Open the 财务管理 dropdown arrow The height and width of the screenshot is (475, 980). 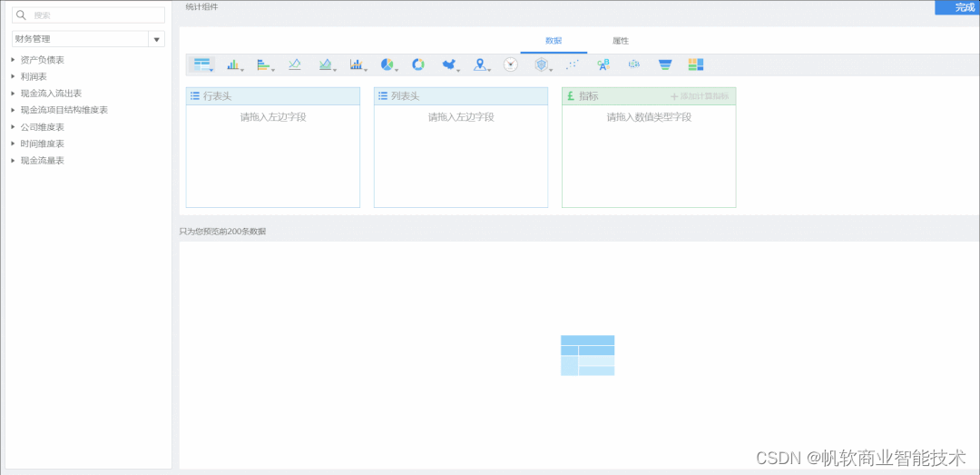(x=156, y=39)
